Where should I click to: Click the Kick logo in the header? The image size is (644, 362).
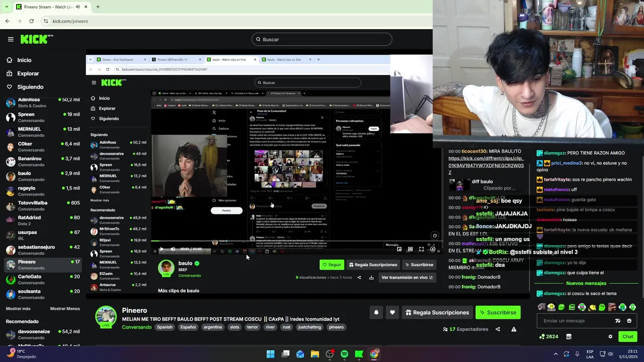pos(37,39)
